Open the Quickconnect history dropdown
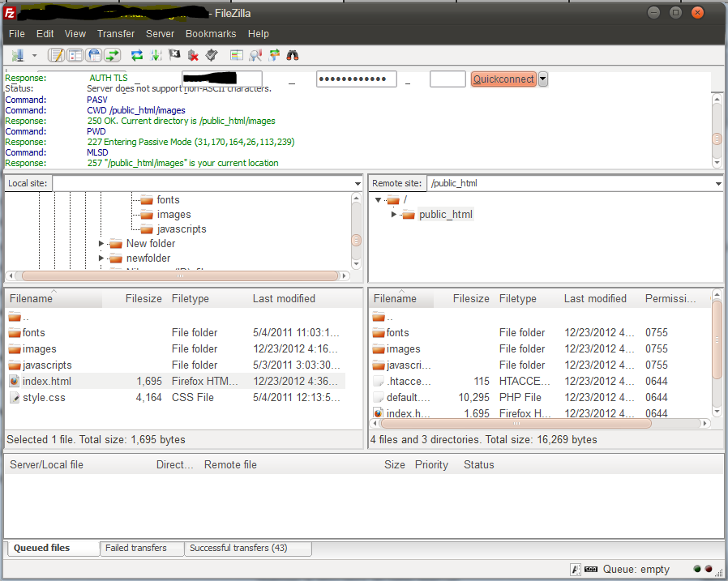The width and height of the screenshot is (728, 581). tap(542, 79)
